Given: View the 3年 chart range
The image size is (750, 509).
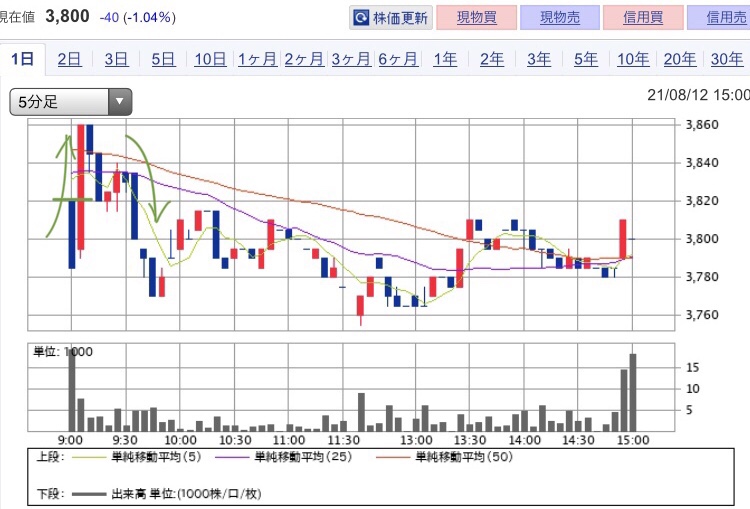Looking at the screenshot, I should [539, 59].
